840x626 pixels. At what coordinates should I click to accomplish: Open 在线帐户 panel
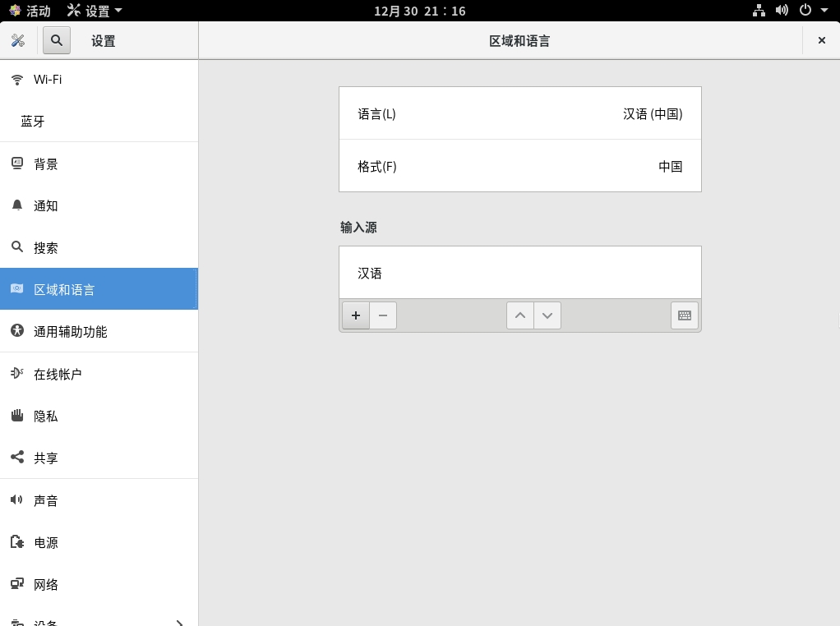pyautogui.click(x=99, y=374)
